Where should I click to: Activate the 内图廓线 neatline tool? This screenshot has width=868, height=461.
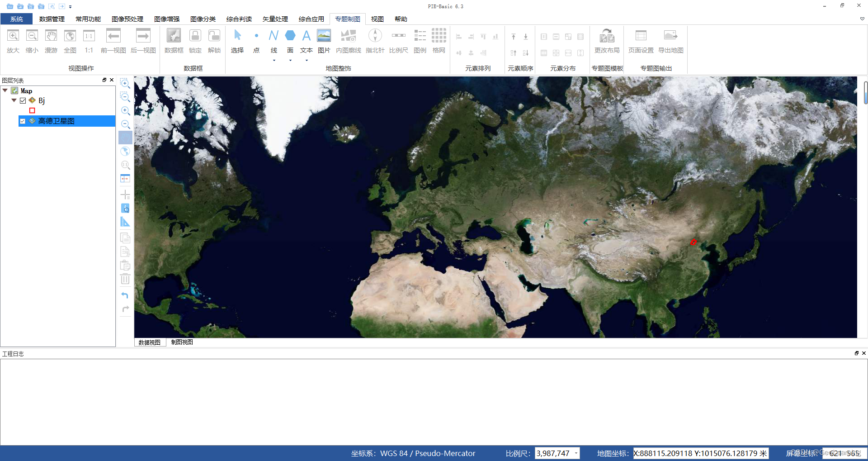coord(348,42)
